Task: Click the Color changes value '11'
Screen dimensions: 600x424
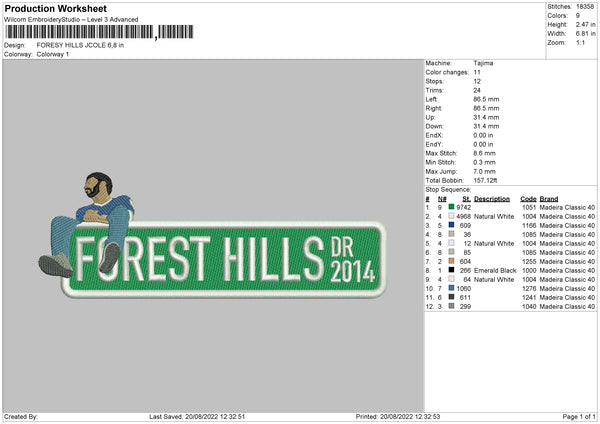Action: coord(477,72)
